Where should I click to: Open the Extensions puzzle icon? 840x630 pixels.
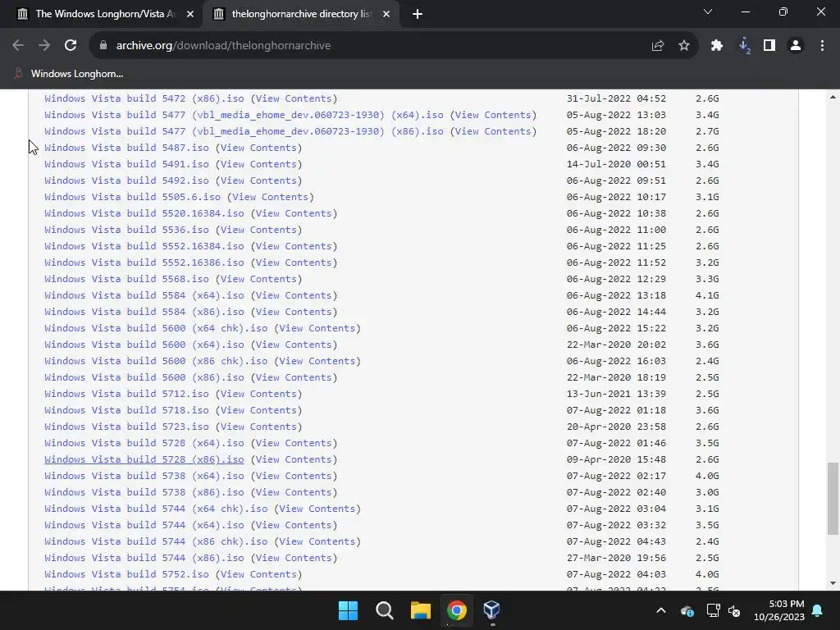click(x=717, y=46)
